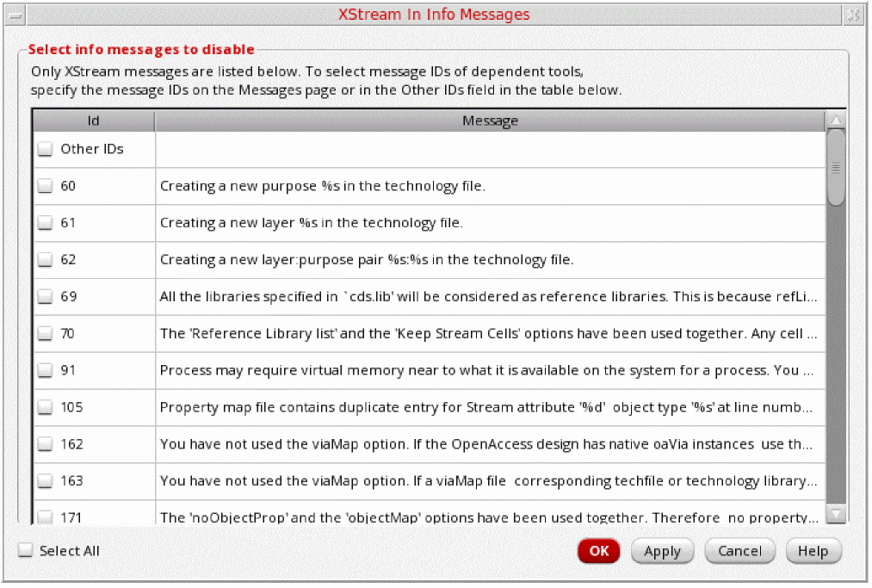Select 'All the libraries specified in cds.lib' message

coord(490,296)
